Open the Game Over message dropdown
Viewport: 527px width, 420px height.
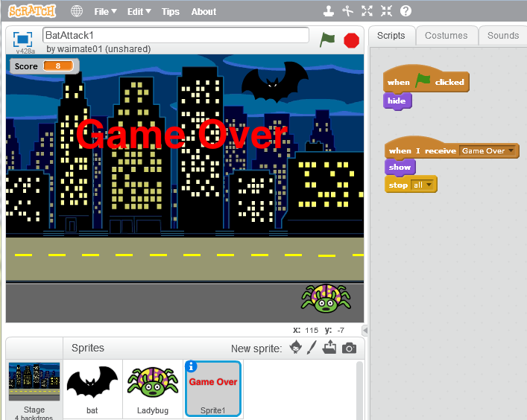coord(511,151)
